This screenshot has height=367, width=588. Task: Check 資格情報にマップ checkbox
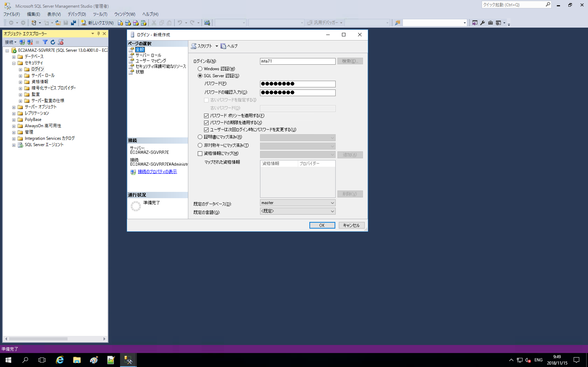200,154
